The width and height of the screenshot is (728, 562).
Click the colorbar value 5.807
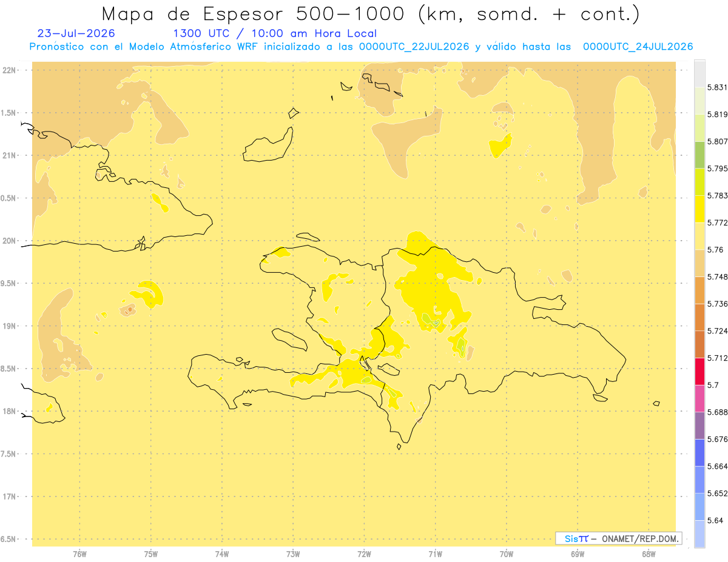pyautogui.click(x=718, y=142)
